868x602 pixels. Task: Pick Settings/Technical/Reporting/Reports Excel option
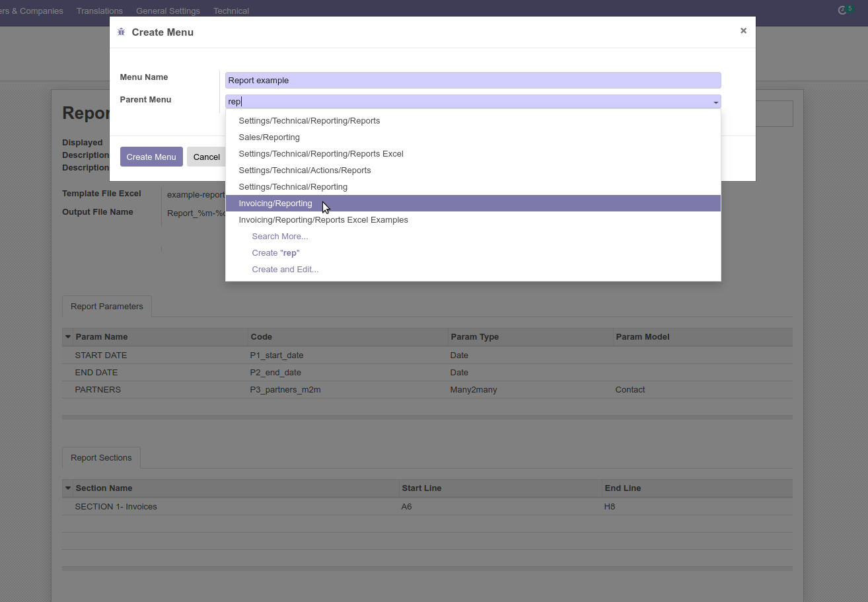point(473,154)
